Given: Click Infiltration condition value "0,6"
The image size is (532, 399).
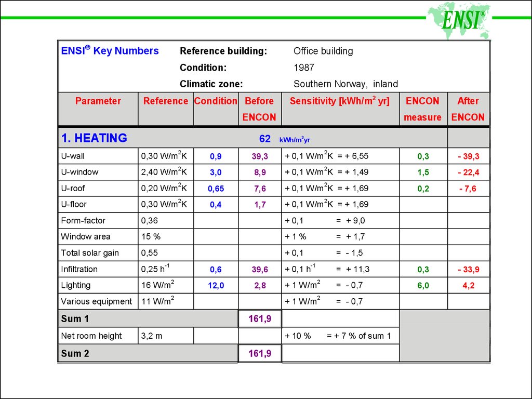Looking at the screenshot, I should click(216, 270).
